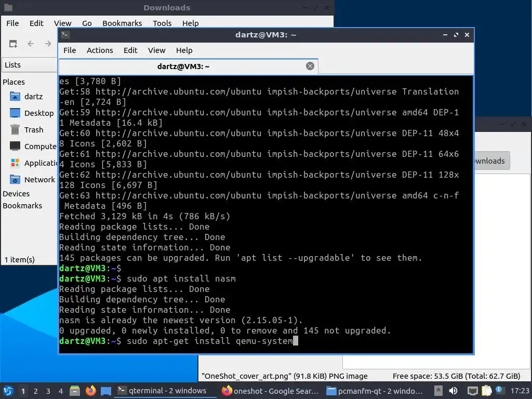The image size is (532, 399).
Task: Open the Actions menu in qterminal
Action: (100, 50)
